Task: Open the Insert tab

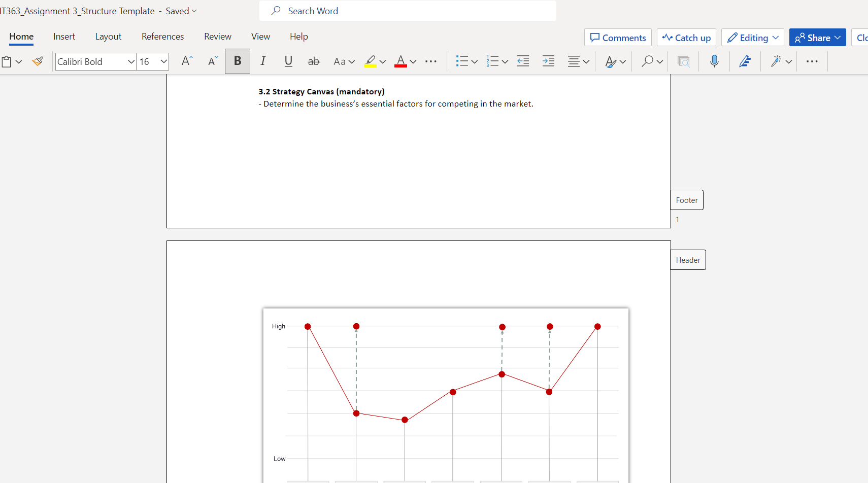Action: 64,37
